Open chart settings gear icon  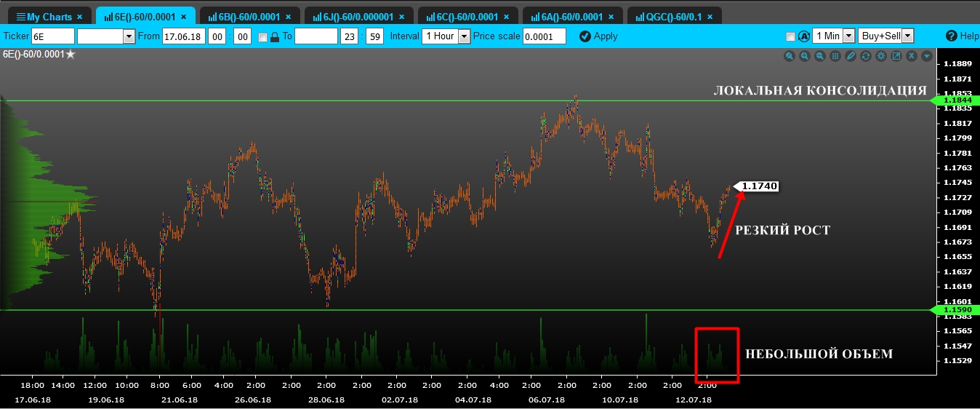pyautogui.click(x=881, y=56)
